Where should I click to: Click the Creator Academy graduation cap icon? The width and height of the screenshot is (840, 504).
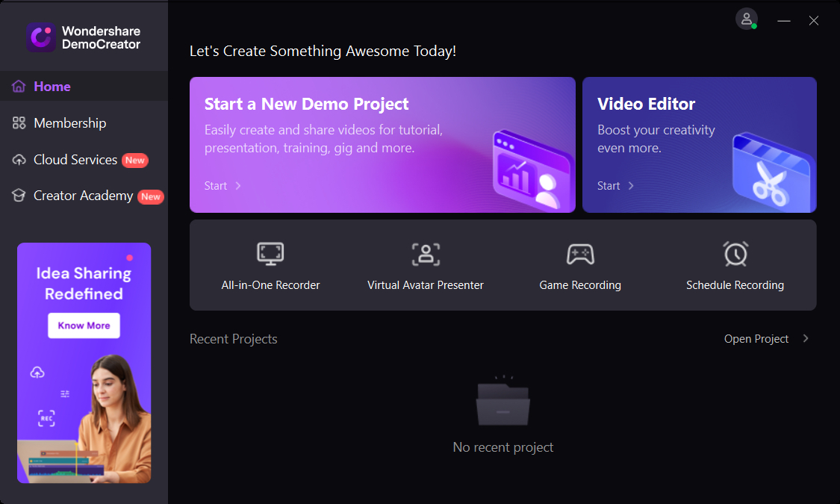(x=19, y=196)
